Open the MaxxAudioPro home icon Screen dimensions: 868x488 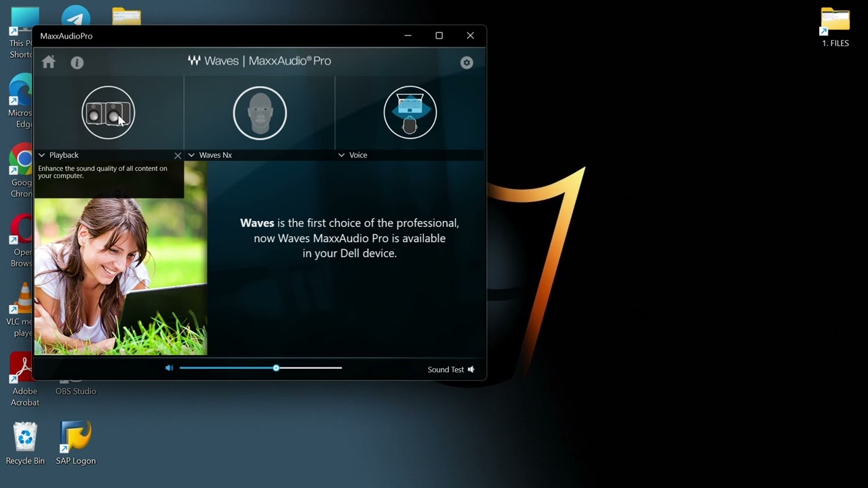point(48,62)
